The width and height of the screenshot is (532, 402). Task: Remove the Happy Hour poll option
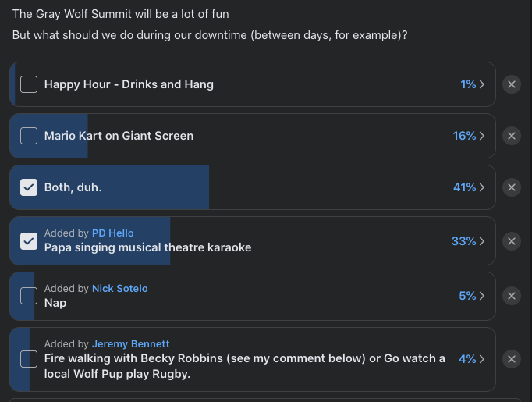point(512,84)
